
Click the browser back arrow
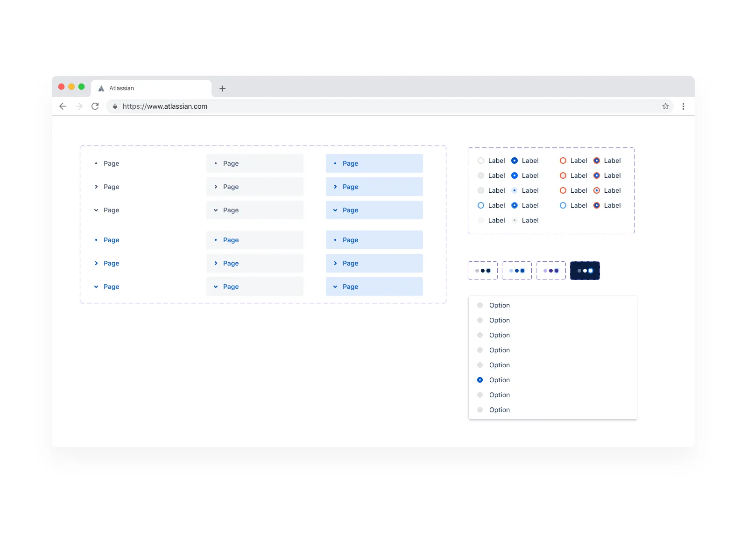pyautogui.click(x=63, y=106)
